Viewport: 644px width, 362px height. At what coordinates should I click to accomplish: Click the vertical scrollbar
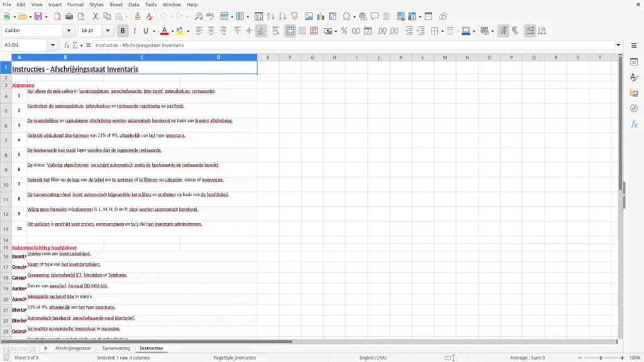[x=621, y=123]
